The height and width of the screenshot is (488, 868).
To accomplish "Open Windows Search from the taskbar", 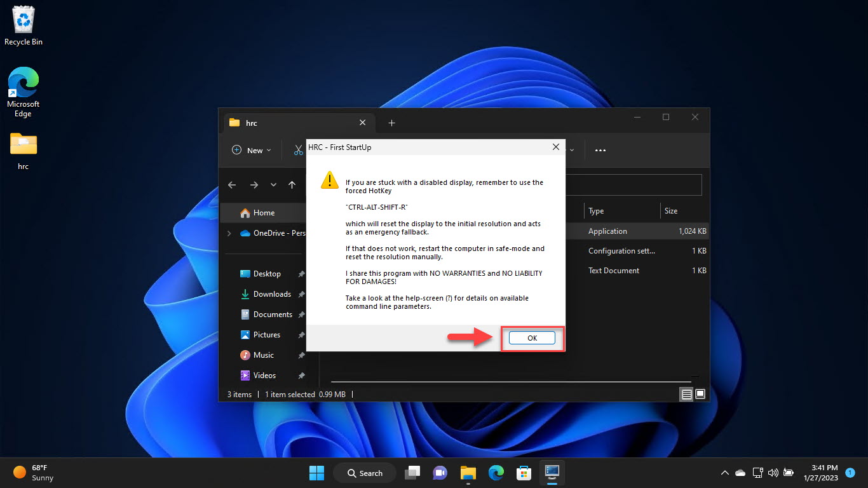I will click(x=364, y=473).
